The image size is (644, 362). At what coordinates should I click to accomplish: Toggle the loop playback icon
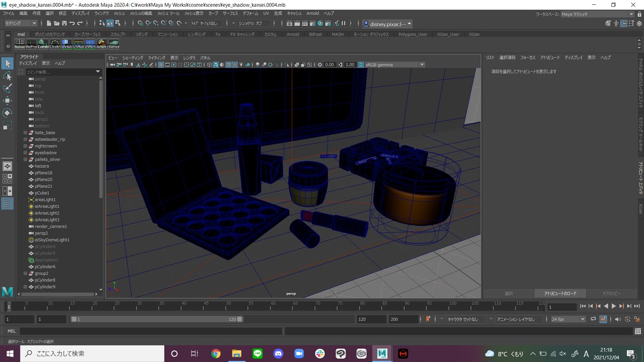coord(593,319)
